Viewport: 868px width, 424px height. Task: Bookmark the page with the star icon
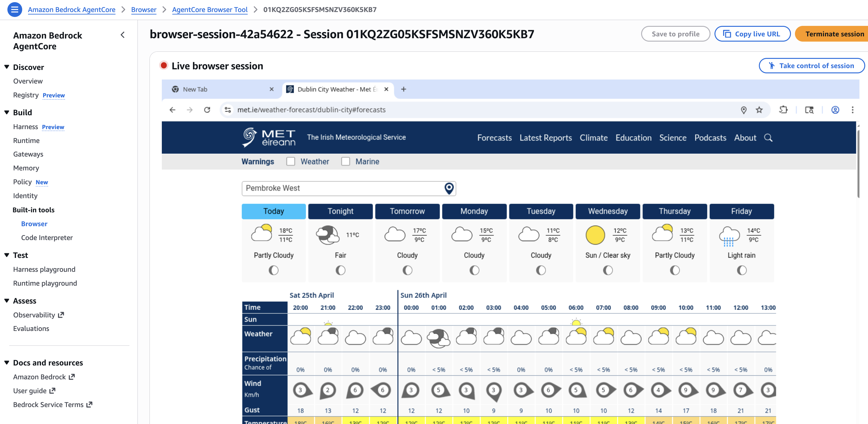pyautogui.click(x=759, y=109)
